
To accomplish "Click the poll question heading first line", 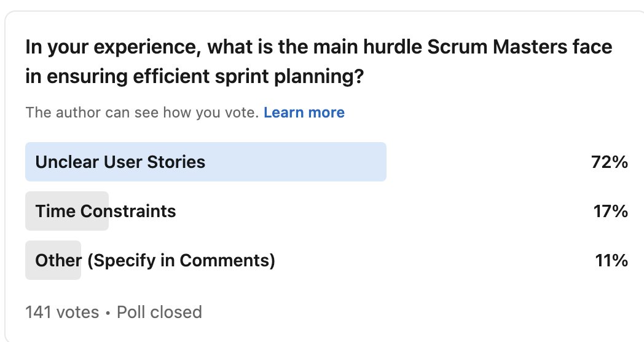I will (319, 47).
